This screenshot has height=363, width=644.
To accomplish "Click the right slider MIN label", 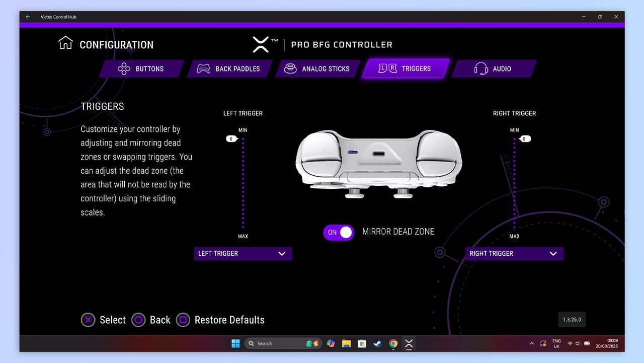I will (514, 130).
